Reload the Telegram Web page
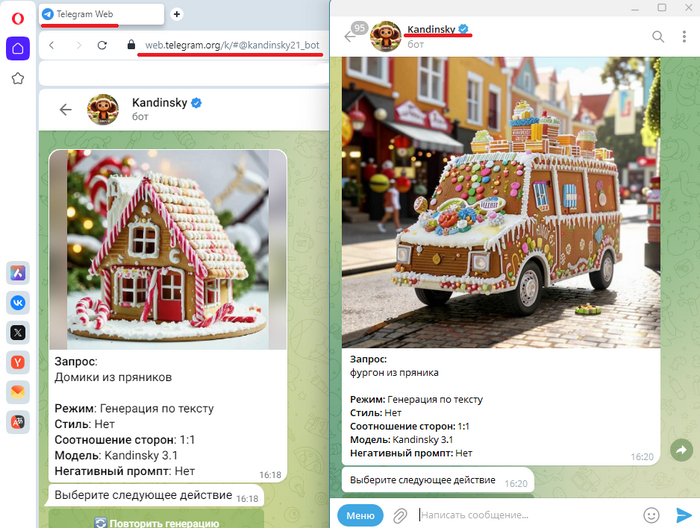Screen dimensions: 700x528 [x=102, y=45]
